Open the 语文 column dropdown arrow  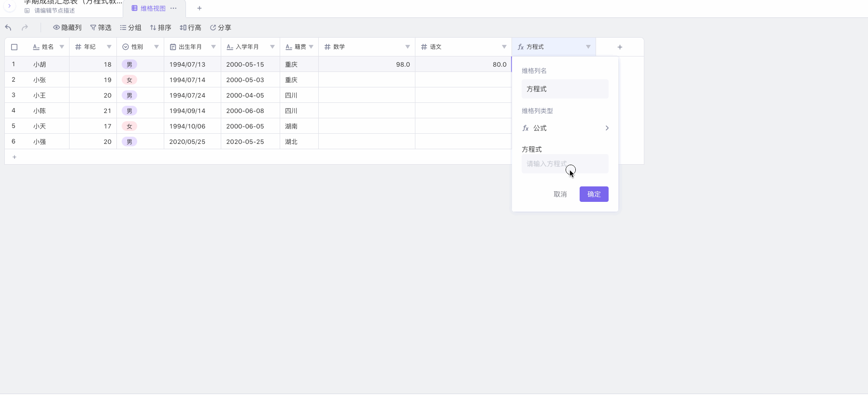coord(504,47)
